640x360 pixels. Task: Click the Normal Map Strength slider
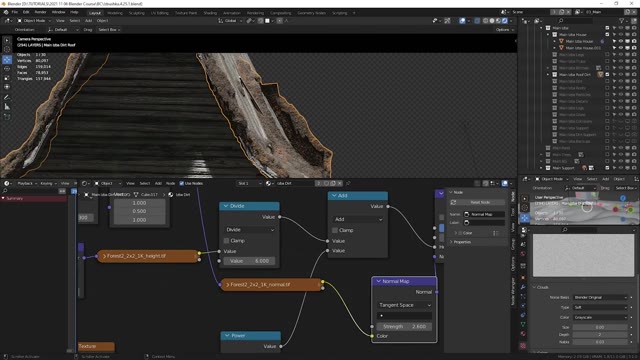404,327
